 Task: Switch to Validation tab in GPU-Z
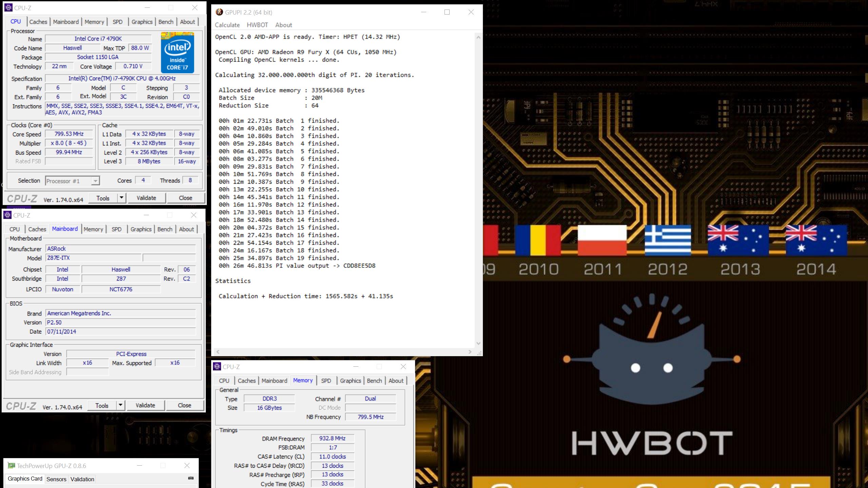pos(82,479)
